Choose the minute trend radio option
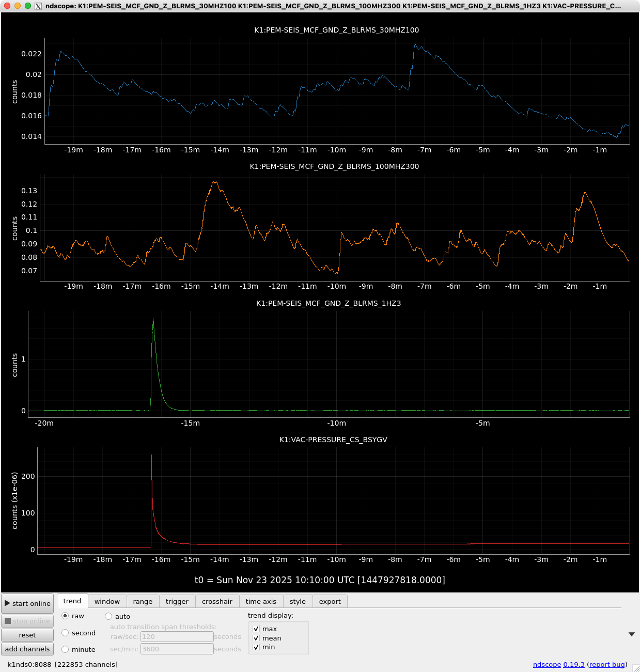640x672 pixels. [x=65, y=649]
